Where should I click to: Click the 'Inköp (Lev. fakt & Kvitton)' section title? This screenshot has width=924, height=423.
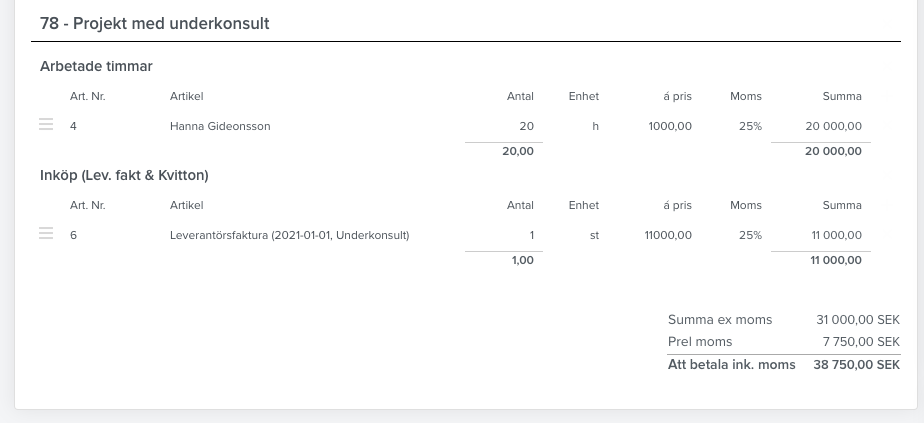124,175
